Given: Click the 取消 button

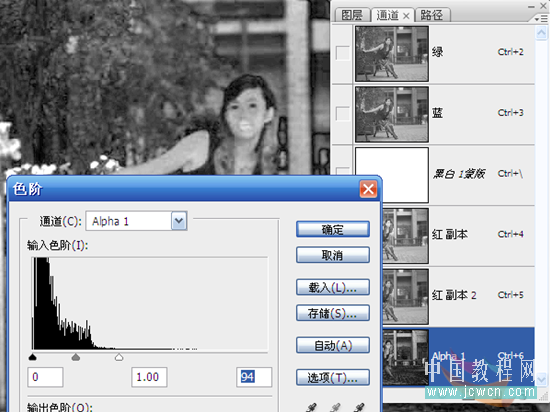Looking at the screenshot, I should click(x=333, y=255).
